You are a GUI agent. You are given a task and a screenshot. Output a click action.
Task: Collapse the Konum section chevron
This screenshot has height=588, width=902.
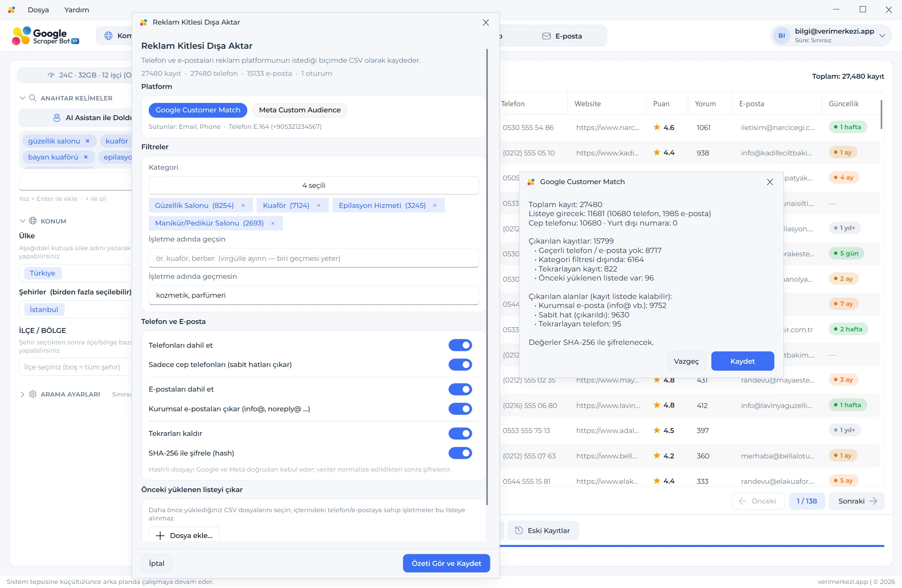22,221
